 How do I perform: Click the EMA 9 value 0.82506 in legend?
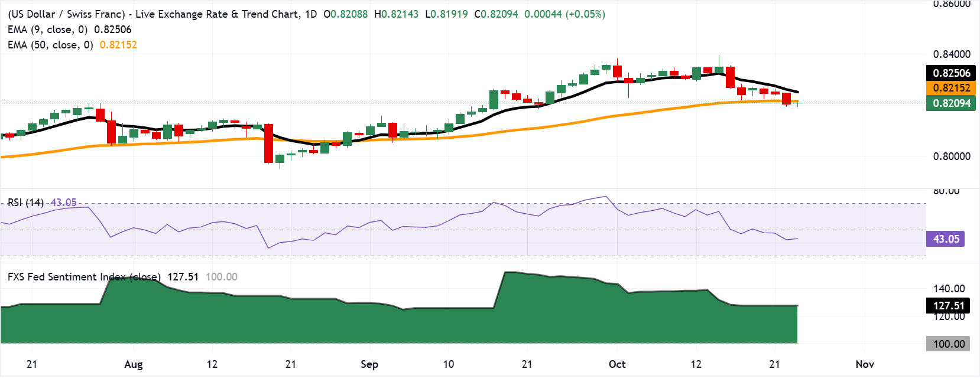(113, 30)
